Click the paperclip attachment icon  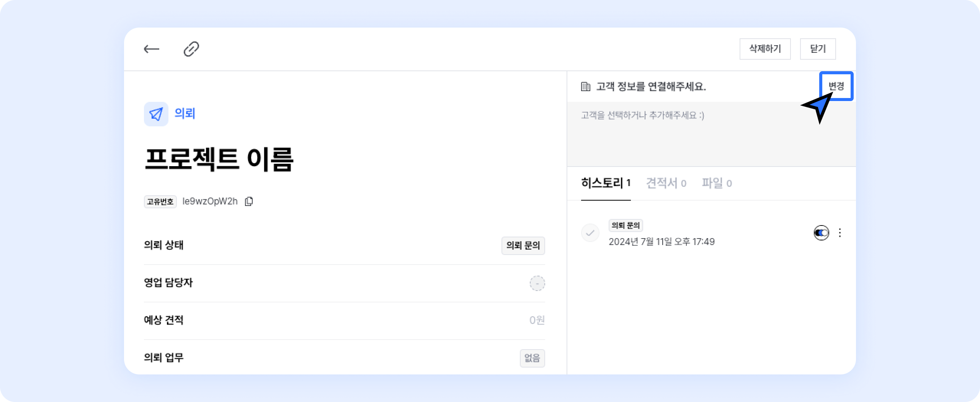pos(191,49)
